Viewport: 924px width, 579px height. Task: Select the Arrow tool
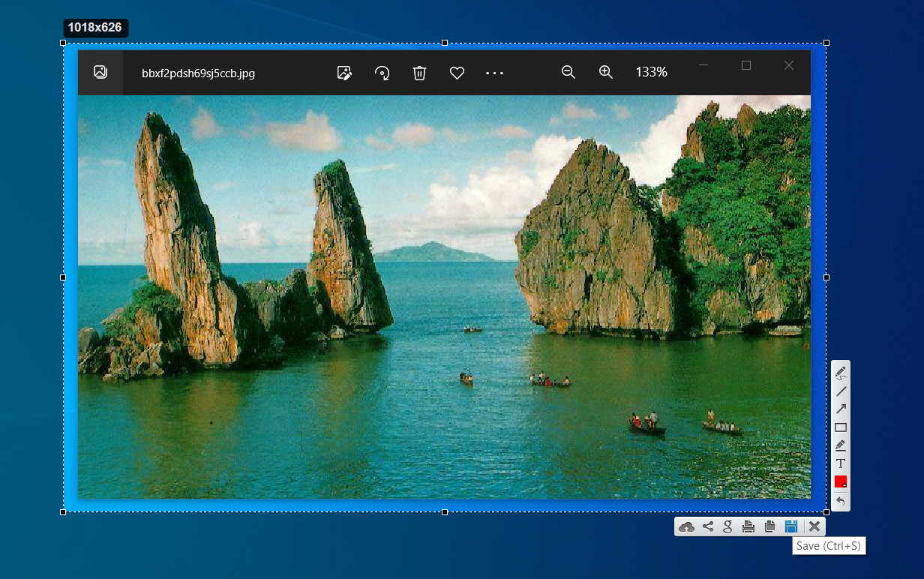(x=841, y=409)
